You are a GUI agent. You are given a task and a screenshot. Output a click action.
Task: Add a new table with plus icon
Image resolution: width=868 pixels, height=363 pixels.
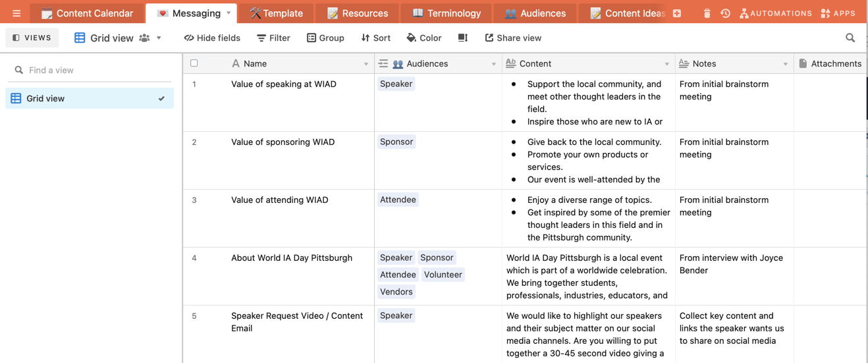[x=677, y=13]
